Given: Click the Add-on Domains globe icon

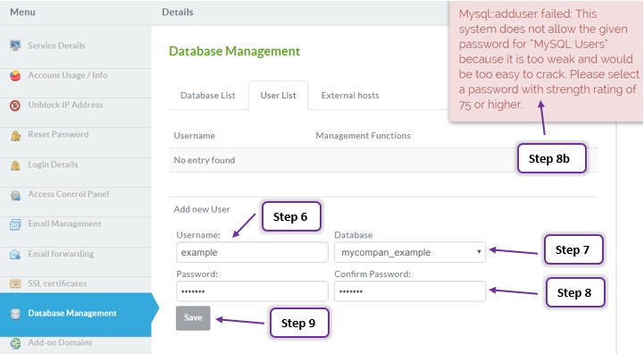Looking at the screenshot, I should [15, 343].
